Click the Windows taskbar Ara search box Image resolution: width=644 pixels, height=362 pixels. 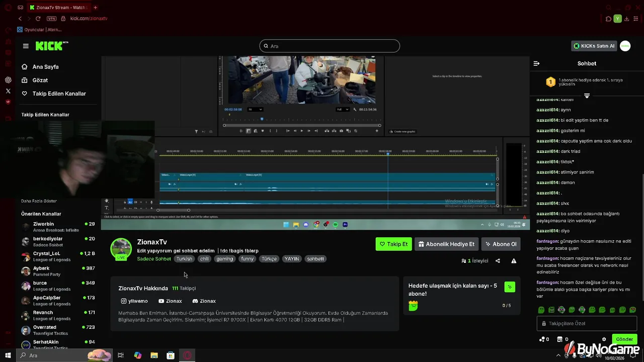tap(64, 355)
